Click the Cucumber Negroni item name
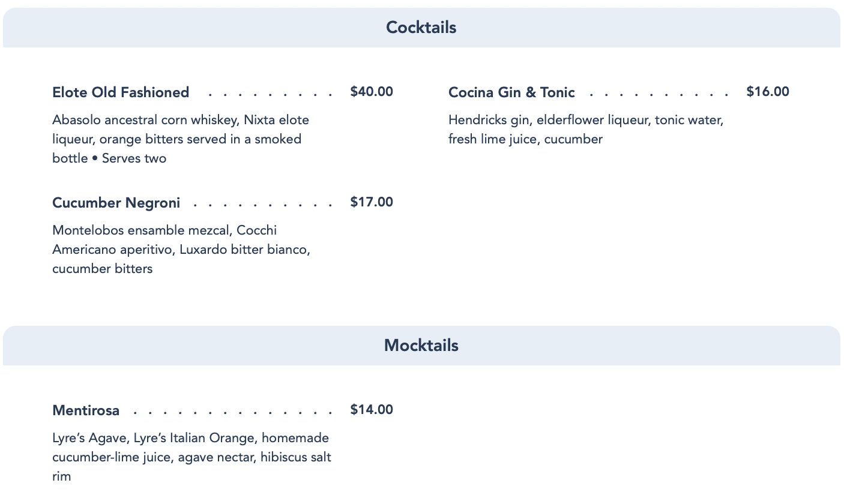 (116, 203)
